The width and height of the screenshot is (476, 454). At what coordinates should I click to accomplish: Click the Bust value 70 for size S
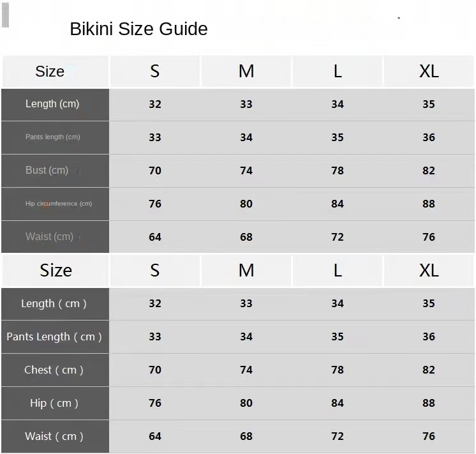coord(155,170)
